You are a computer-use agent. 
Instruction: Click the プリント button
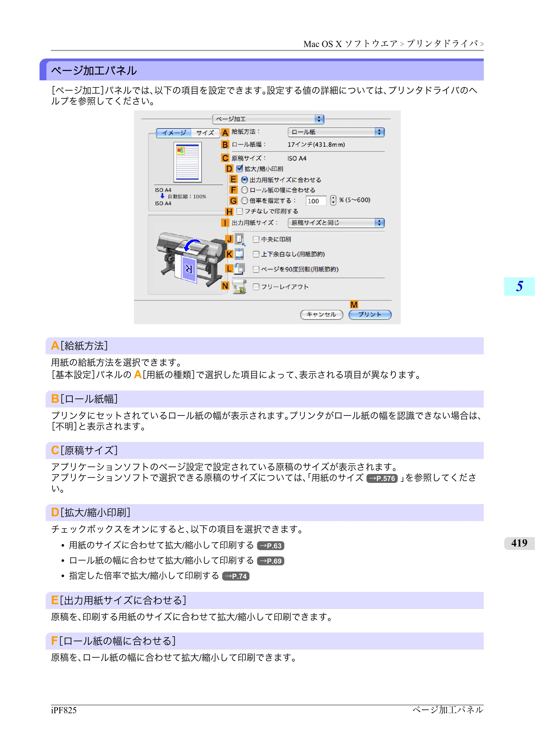tap(370, 315)
